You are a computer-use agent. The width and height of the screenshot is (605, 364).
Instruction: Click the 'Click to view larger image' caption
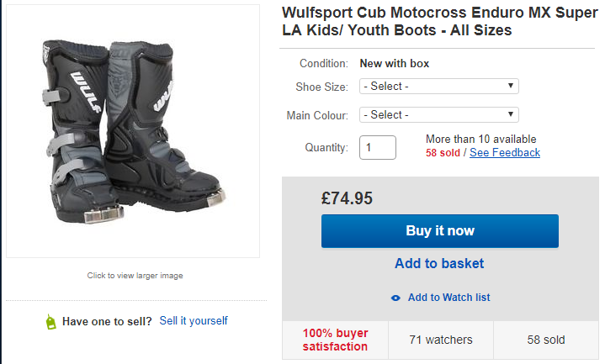coord(135,275)
